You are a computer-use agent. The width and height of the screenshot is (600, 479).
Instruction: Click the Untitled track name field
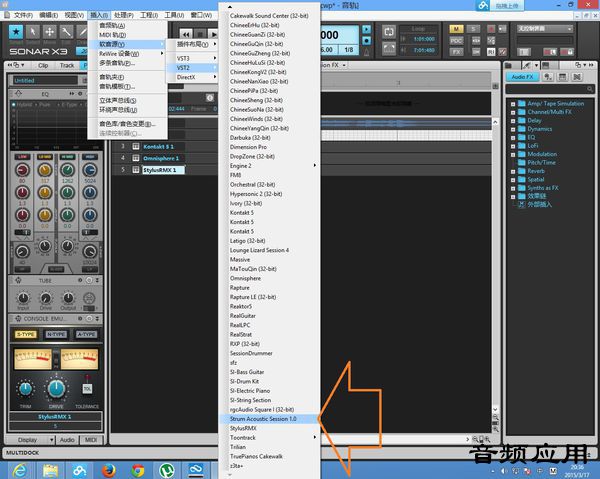pyautogui.click(x=45, y=80)
